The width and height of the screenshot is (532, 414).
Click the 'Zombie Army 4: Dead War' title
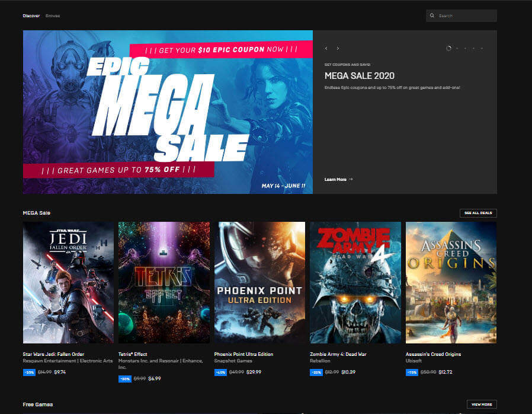[338, 354]
